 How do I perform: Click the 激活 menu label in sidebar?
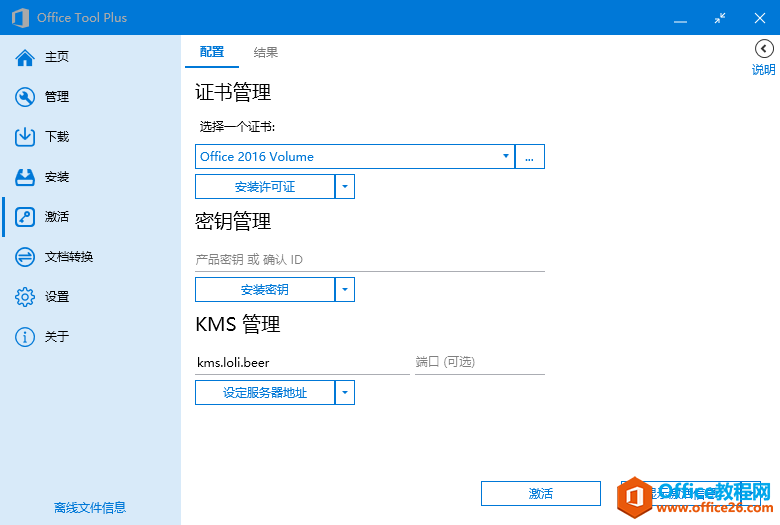57,216
